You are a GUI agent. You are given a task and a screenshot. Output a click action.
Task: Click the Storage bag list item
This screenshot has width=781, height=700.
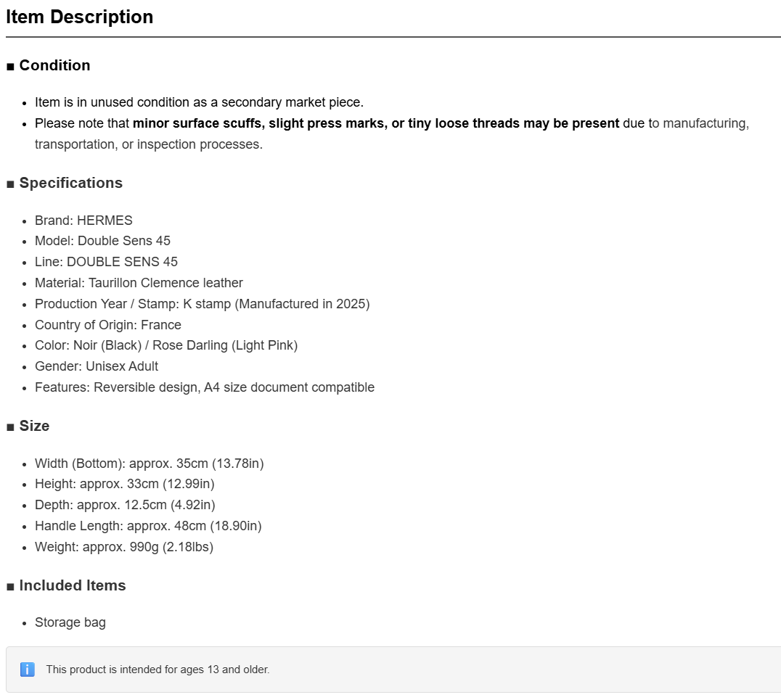pyautogui.click(x=70, y=622)
